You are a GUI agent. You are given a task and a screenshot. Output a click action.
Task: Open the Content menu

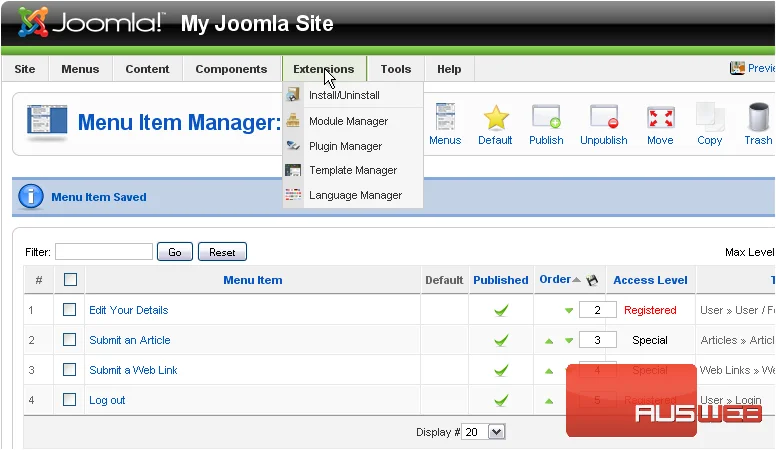(147, 69)
